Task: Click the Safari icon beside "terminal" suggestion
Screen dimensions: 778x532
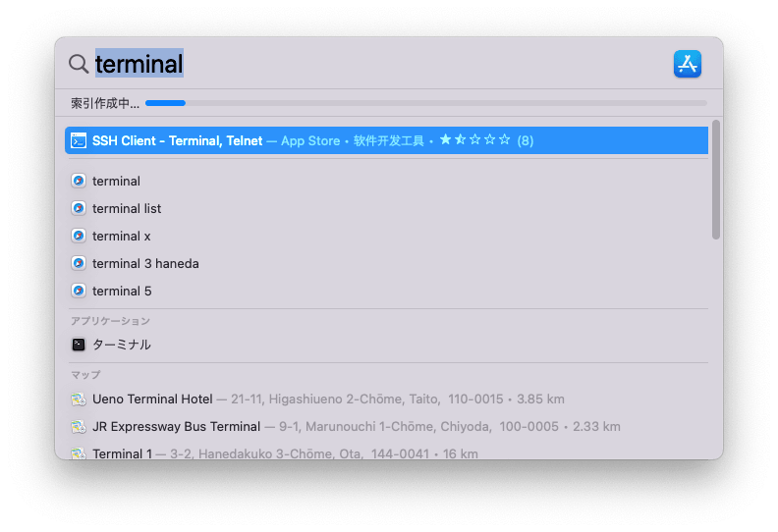Action: pos(79,181)
